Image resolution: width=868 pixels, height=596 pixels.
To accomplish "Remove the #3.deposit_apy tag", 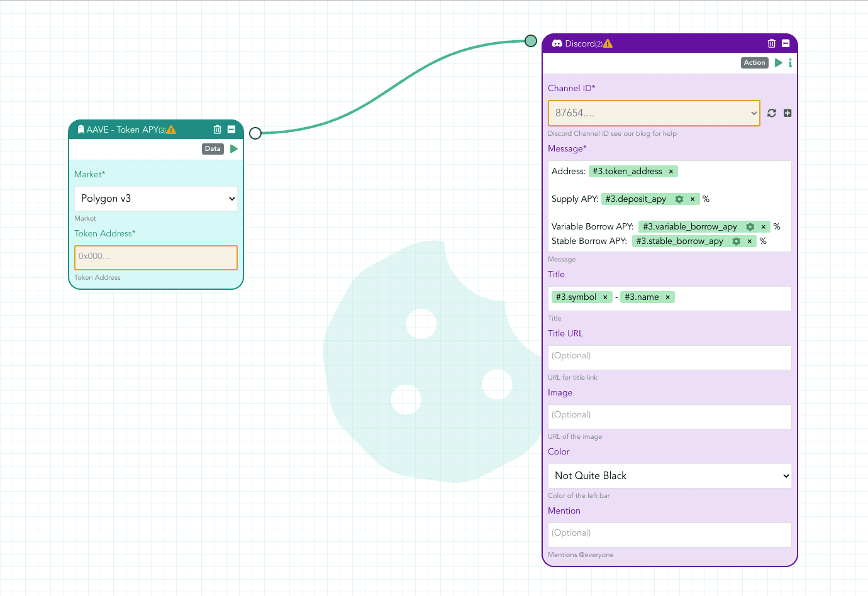I will (x=693, y=199).
